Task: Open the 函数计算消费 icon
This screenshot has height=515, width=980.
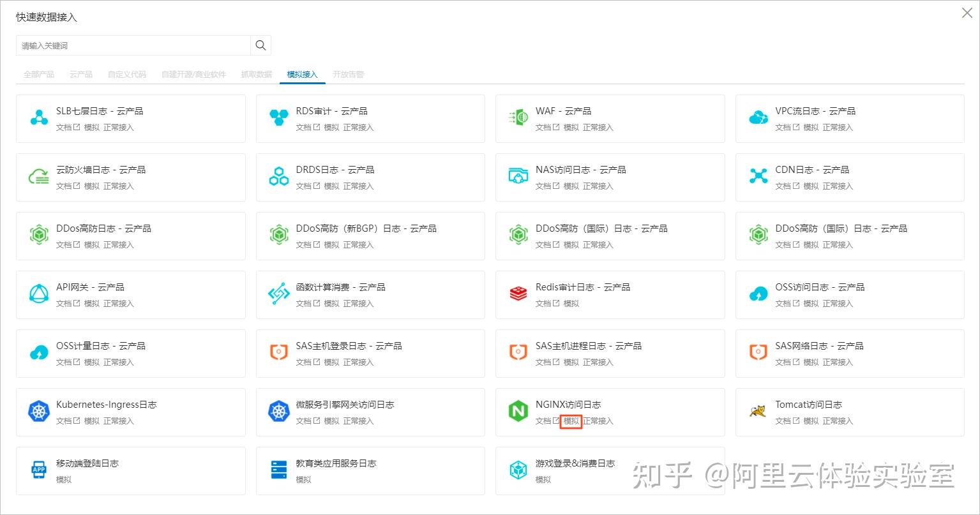Action: pyautogui.click(x=279, y=294)
